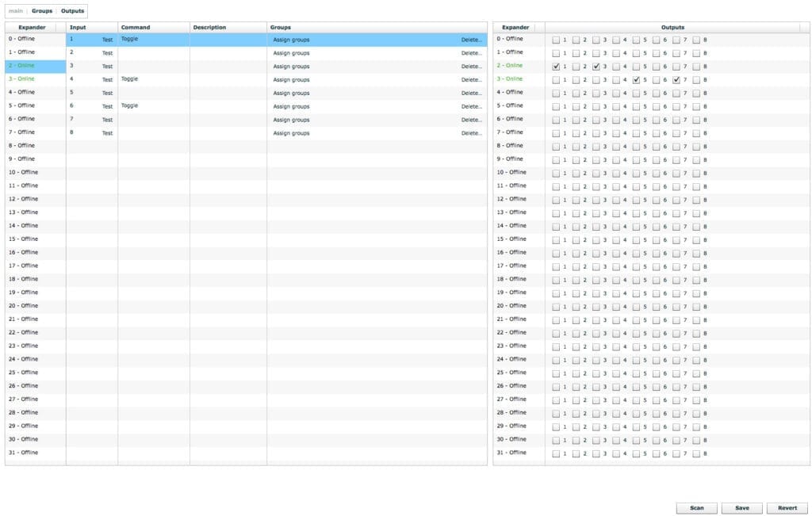Click the Description column header
Viewport: 812px width, 516px height.
[209, 28]
